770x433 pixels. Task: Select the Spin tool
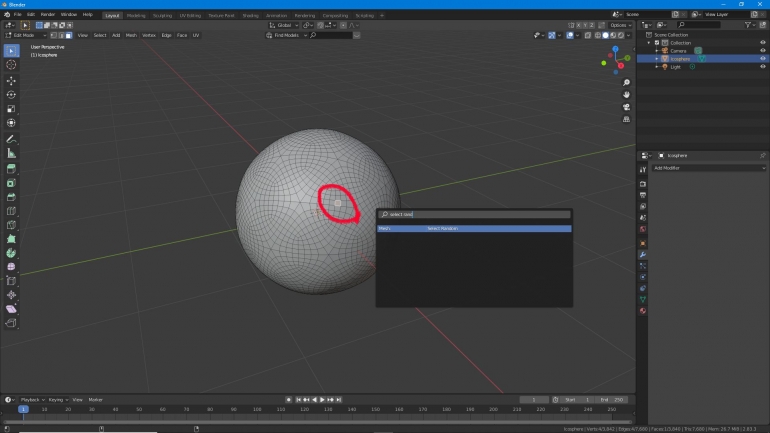[11, 253]
